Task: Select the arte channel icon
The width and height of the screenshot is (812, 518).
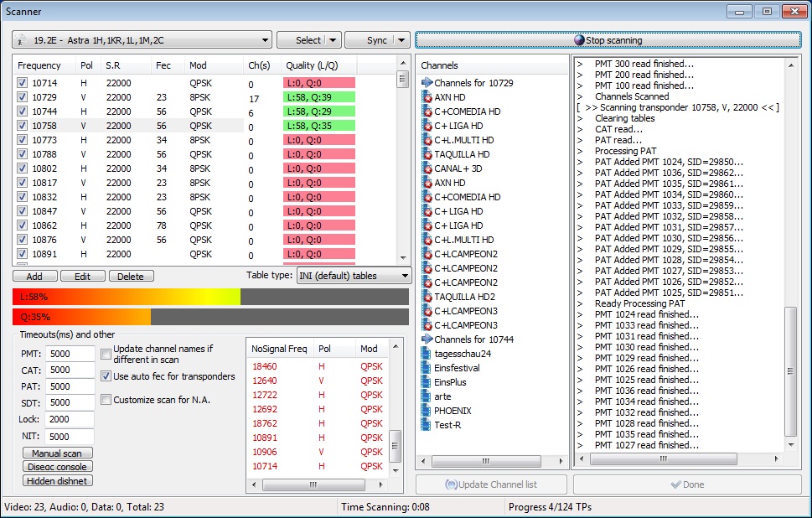Action: [427, 396]
